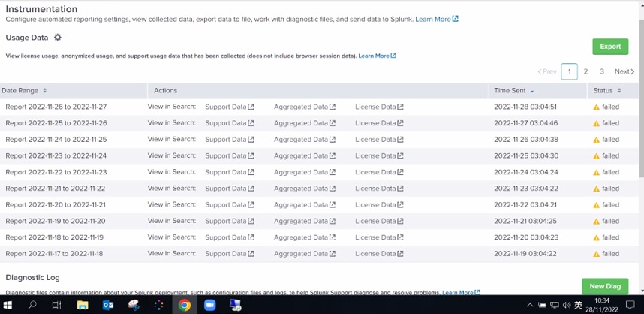Screen dimensions: 644x314
Task: Open the Usage Data settings gear
Action: coord(58,38)
